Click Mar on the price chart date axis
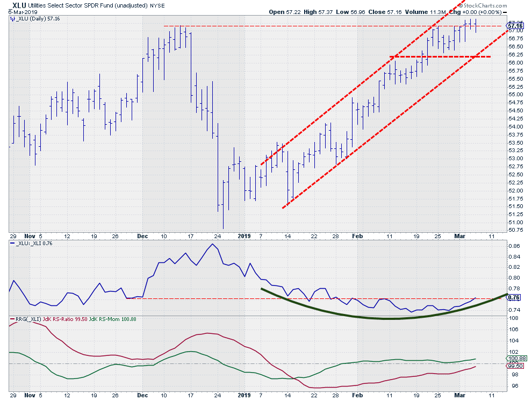 pyautogui.click(x=460, y=236)
